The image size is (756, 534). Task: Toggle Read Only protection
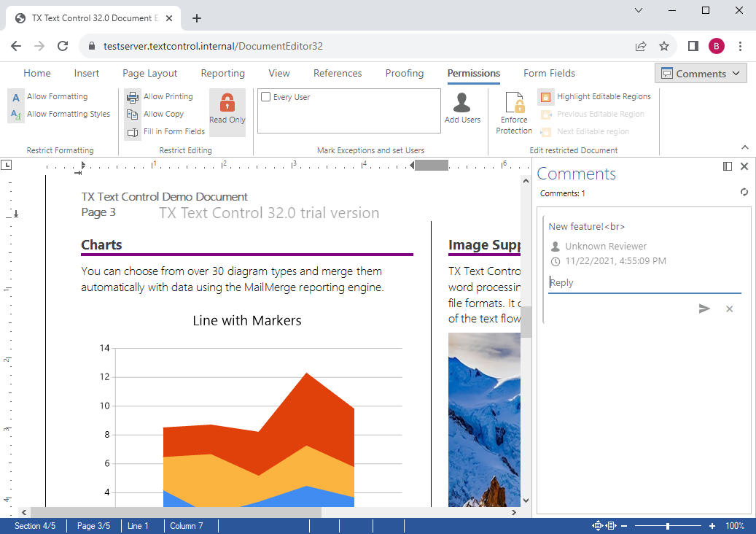click(x=227, y=111)
